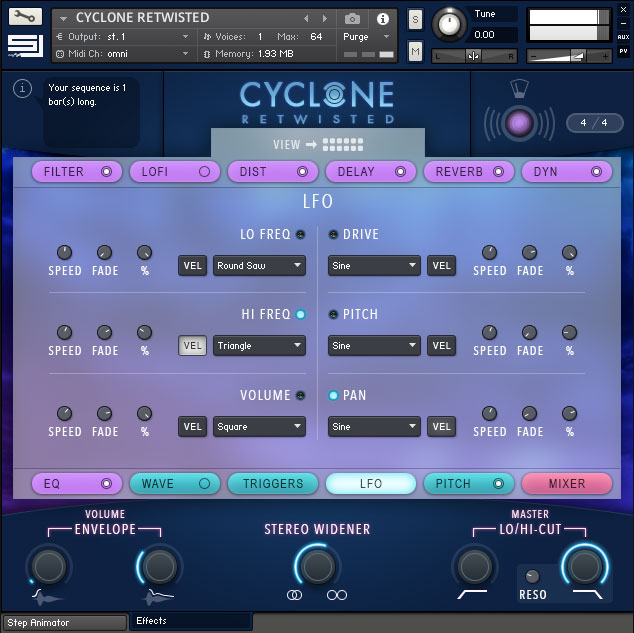Open the Round Saw waveform dropdown
This screenshot has height=633, width=634.
point(259,266)
